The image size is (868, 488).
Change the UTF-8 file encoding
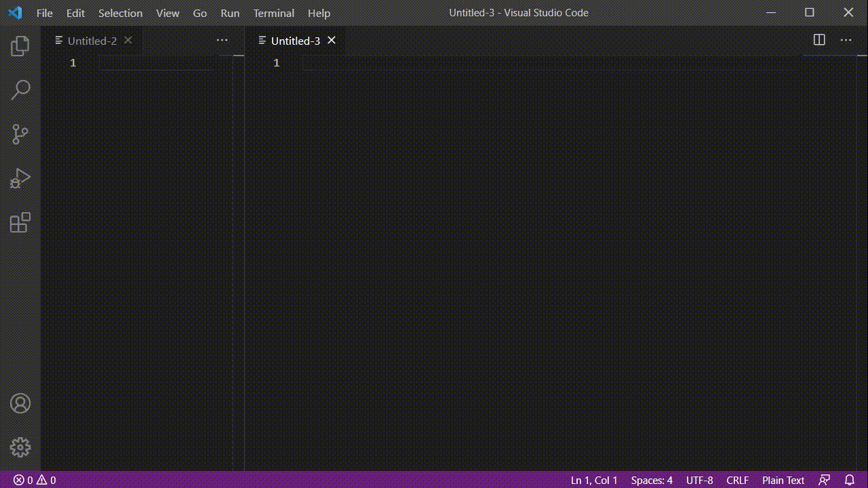tap(699, 480)
